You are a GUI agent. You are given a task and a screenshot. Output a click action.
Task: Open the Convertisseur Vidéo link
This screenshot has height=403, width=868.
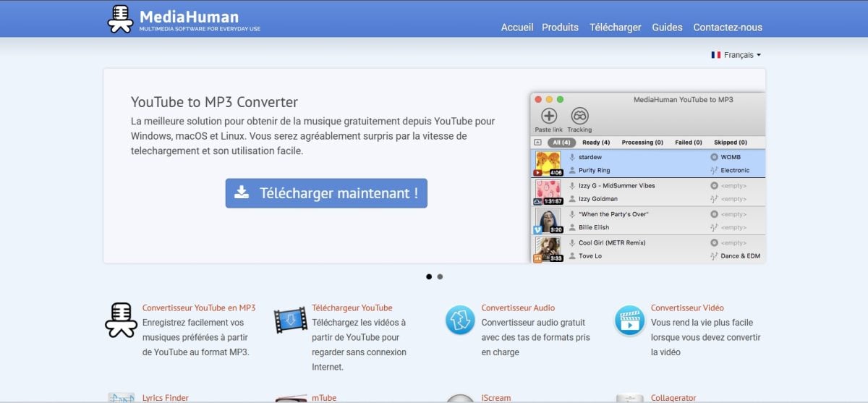(x=687, y=307)
